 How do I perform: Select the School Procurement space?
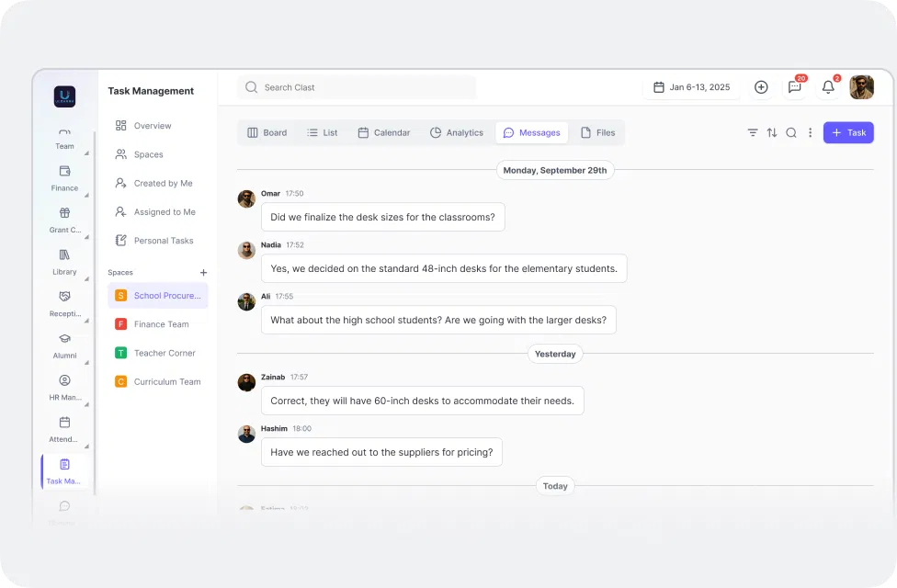point(158,296)
